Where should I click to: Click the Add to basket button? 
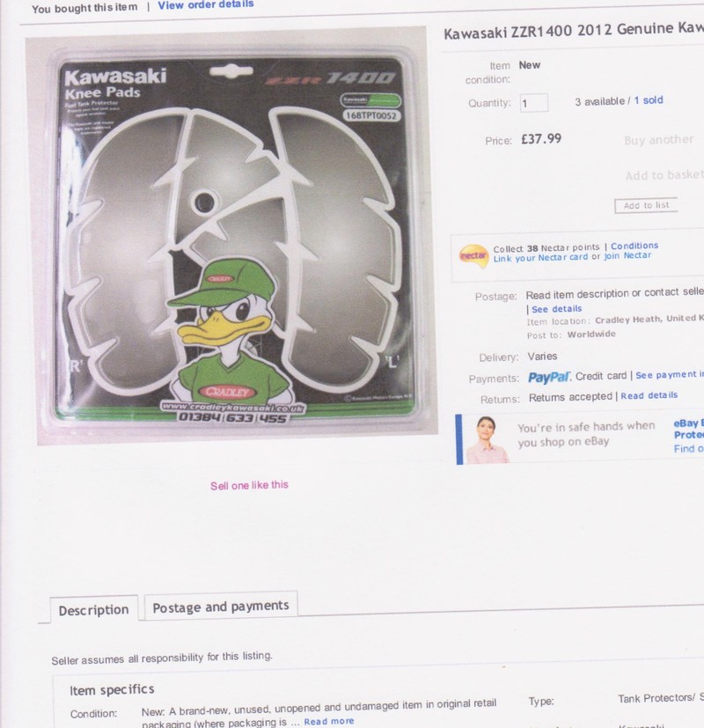click(664, 175)
